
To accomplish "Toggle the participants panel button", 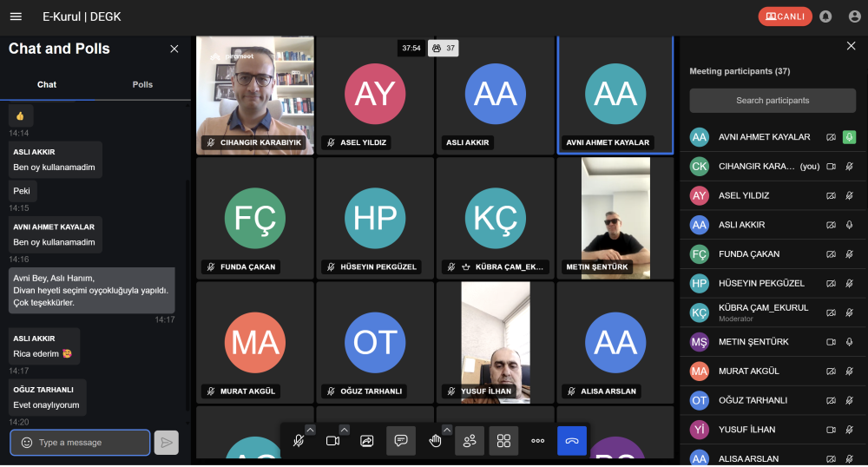I will 470,441.
